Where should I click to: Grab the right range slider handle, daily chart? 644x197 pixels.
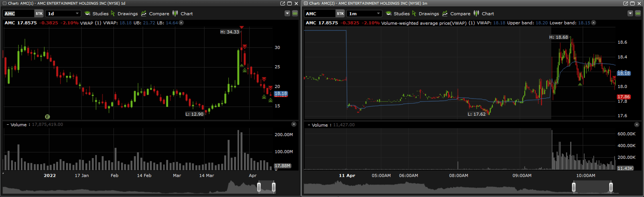coord(274,187)
